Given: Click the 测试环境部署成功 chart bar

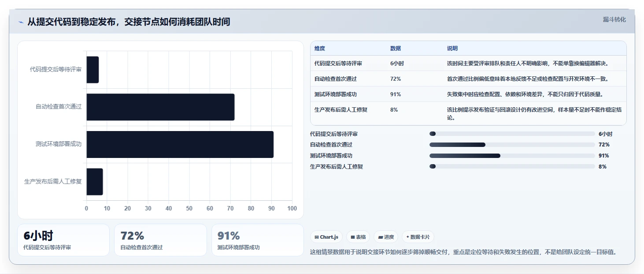Looking at the screenshot, I should point(180,144).
